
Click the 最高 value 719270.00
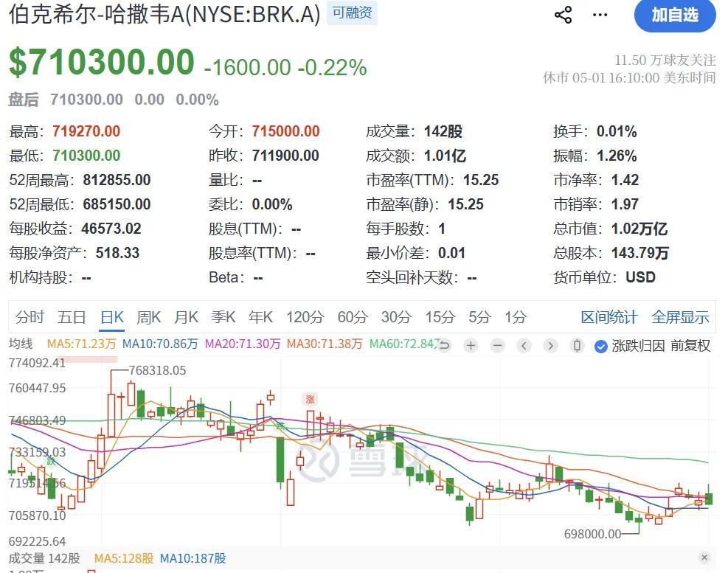click(86, 131)
